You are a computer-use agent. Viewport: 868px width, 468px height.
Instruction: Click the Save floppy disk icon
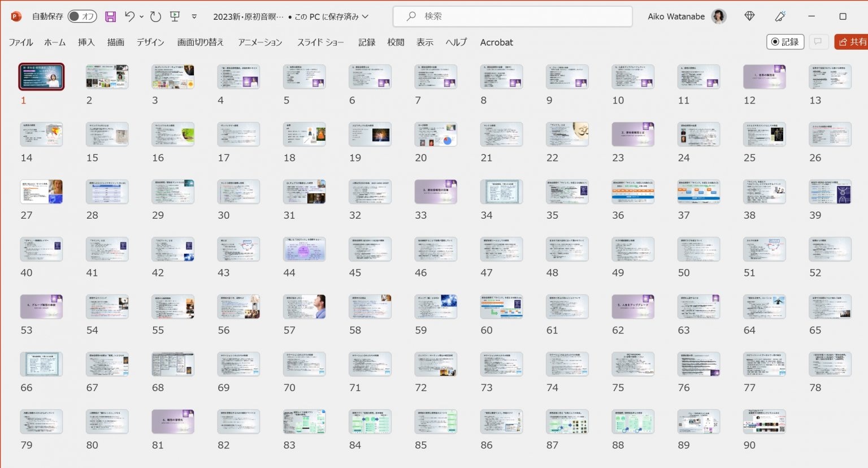(x=111, y=16)
